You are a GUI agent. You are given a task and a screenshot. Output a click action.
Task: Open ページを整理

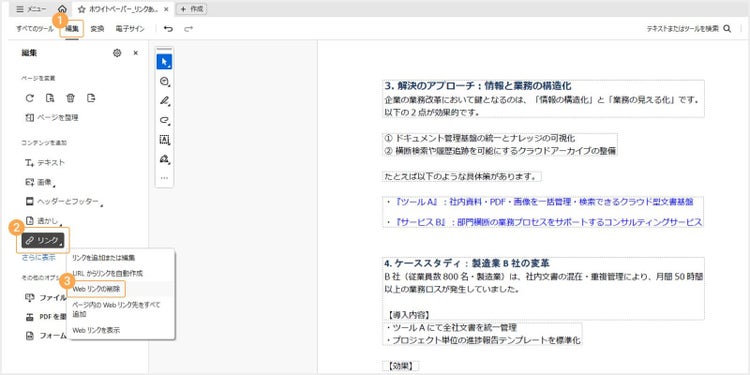[52, 118]
